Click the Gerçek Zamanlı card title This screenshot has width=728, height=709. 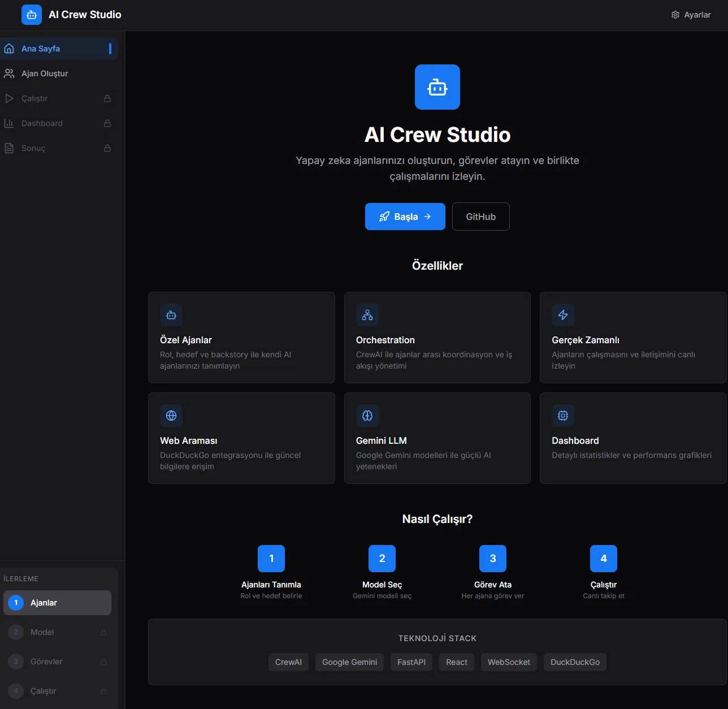586,340
